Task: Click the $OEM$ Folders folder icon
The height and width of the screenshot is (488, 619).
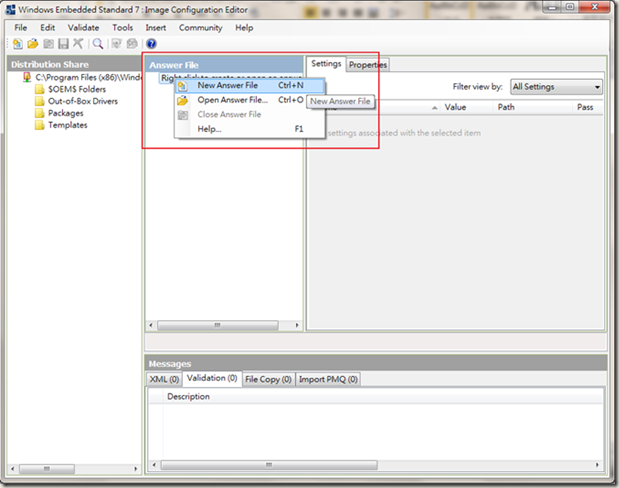Action: (x=39, y=89)
